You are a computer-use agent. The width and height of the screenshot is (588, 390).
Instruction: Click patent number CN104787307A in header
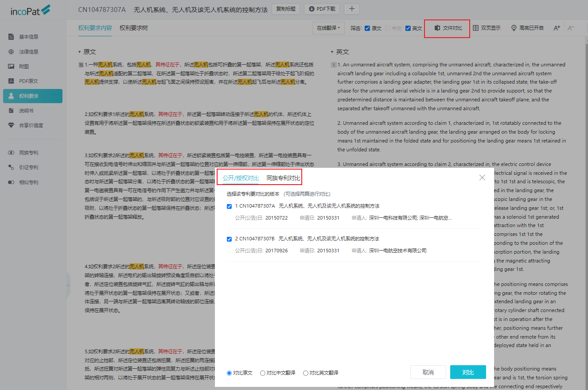[x=102, y=9]
